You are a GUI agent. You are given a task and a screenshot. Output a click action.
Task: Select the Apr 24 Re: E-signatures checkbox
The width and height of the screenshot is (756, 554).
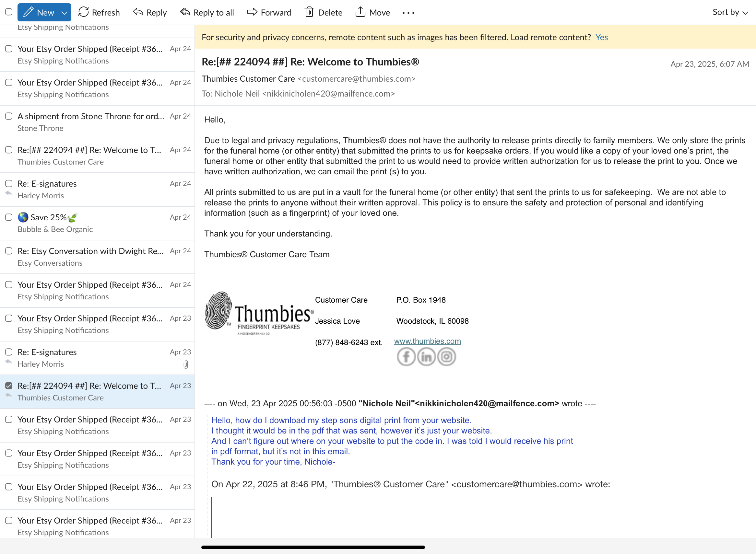[9, 183]
